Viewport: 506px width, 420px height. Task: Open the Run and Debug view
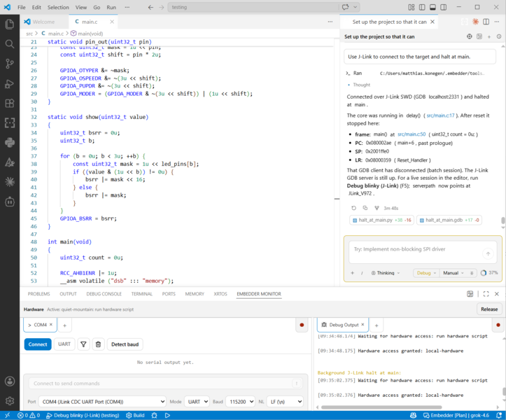click(10, 83)
